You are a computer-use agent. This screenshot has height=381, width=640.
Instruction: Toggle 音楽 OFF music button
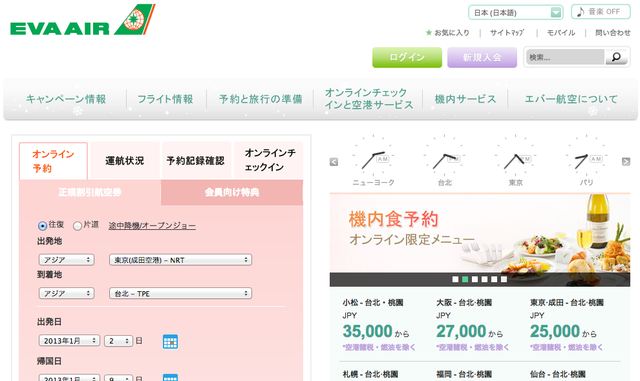click(x=600, y=12)
